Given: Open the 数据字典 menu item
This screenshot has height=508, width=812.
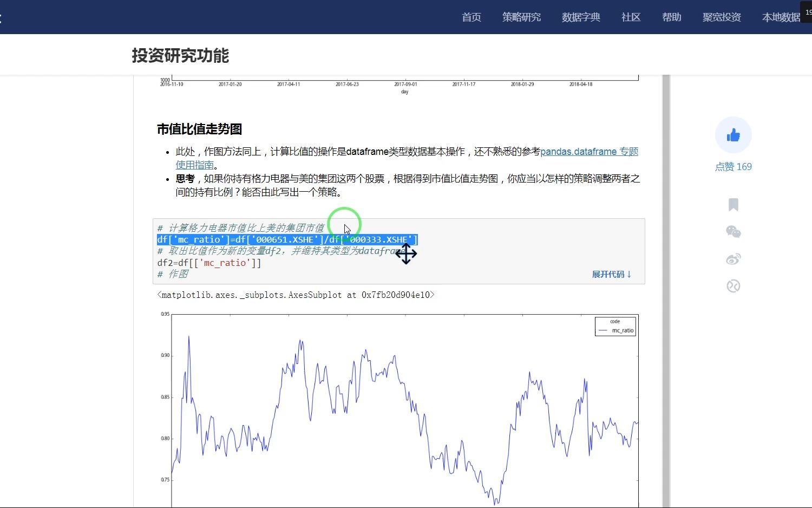Looking at the screenshot, I should tap(581, 17).
